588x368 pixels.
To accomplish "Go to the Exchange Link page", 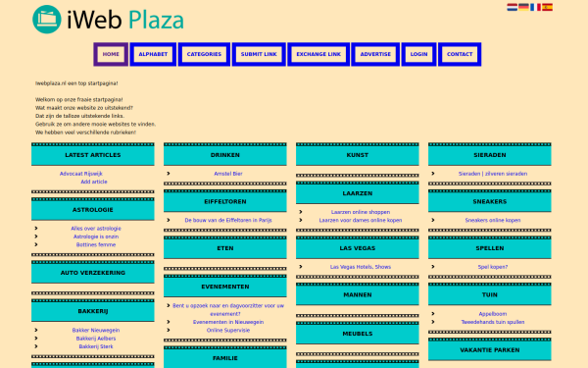I will coord(318,54).
